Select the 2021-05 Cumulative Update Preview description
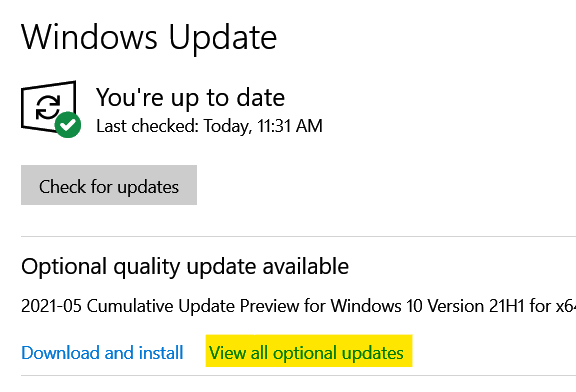 coord(298,306)
